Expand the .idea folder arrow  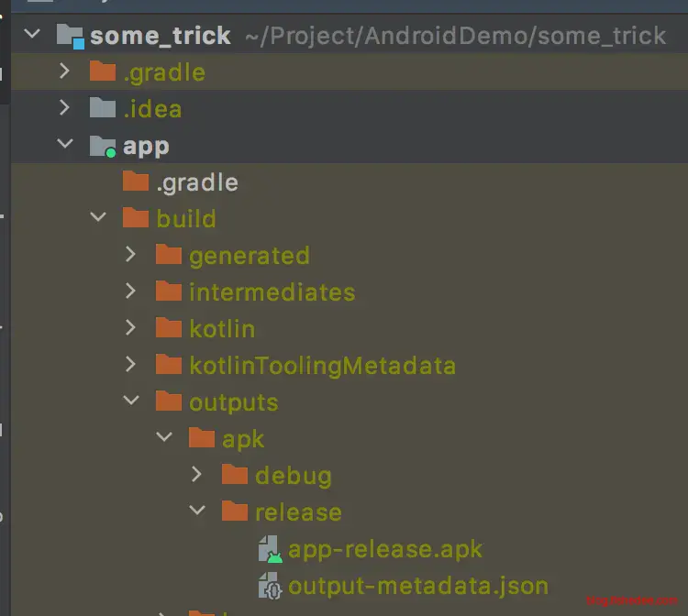point(64,108)
